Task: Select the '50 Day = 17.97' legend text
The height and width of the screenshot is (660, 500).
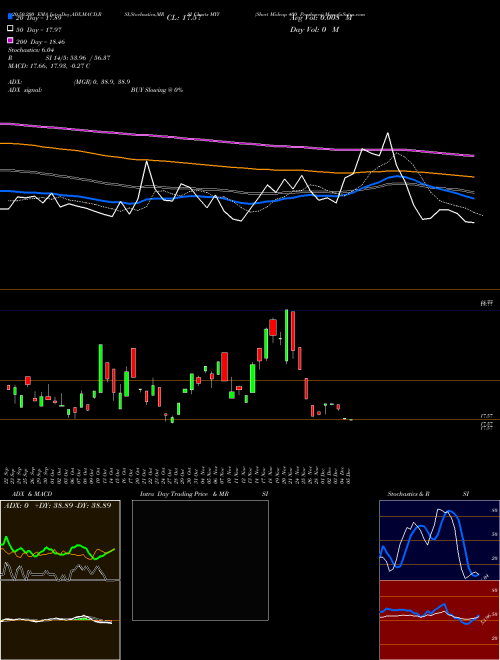Action: (x=39, y=30)
